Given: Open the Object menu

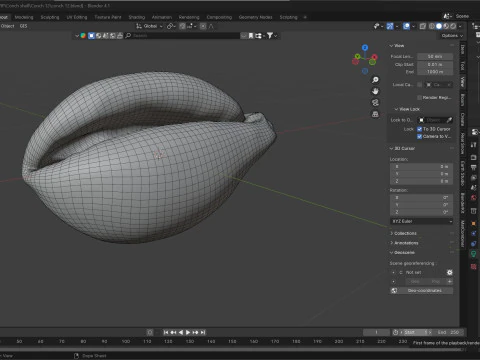Looking at the screenshot, I should click(7, 26).
